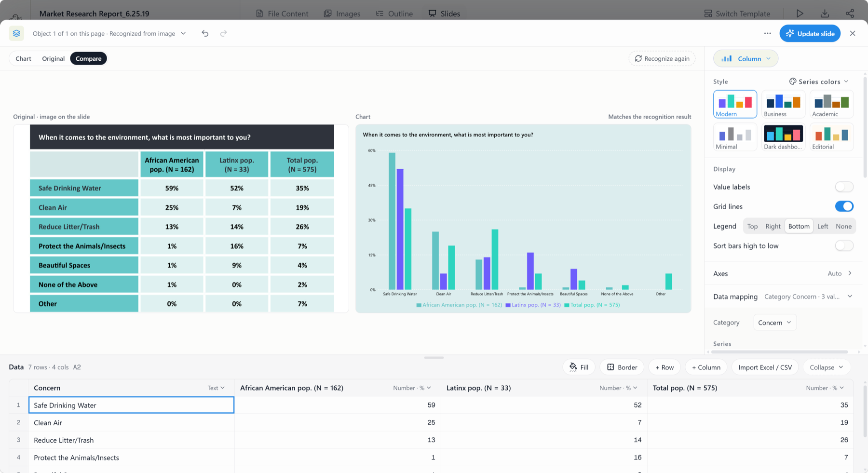Enable Sort bars high to low
868x473 pixels.
click(844, 246)
